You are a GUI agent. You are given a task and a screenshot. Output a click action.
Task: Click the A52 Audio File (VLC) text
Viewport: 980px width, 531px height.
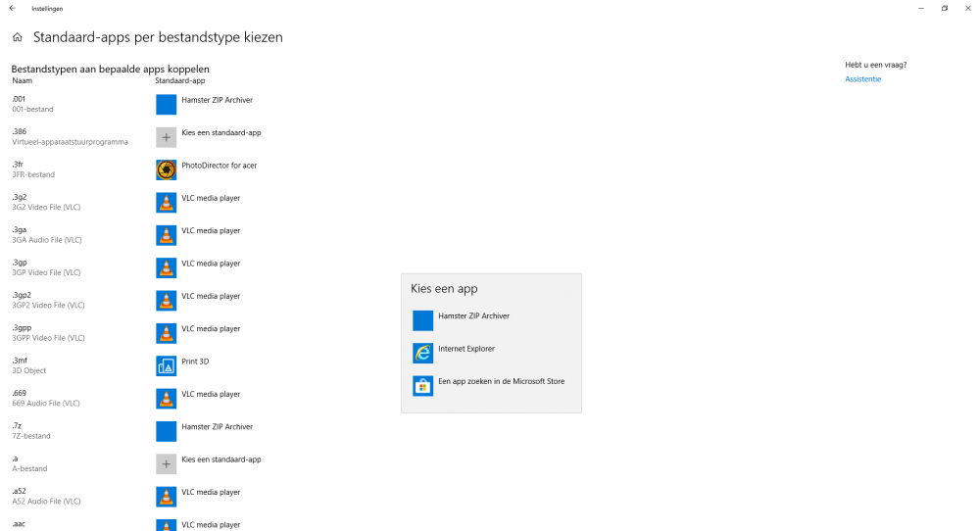tap(46, 502)
